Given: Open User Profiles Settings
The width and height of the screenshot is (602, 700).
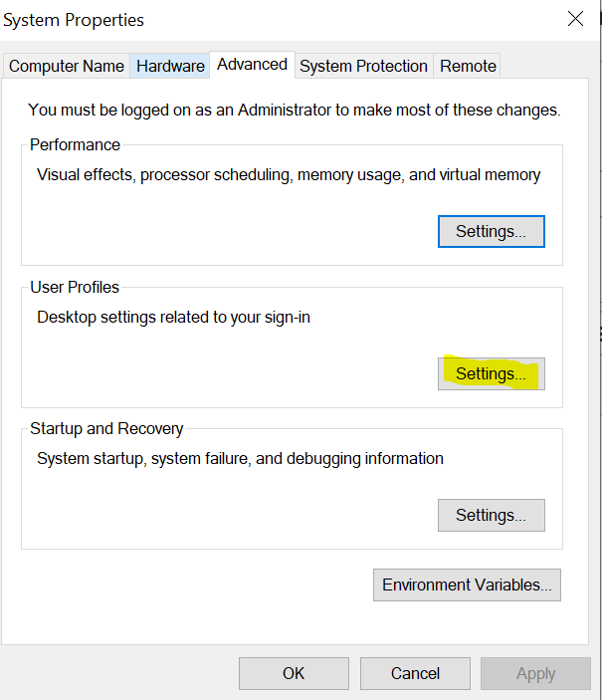Looking at the screenshot, I should 491,373.
